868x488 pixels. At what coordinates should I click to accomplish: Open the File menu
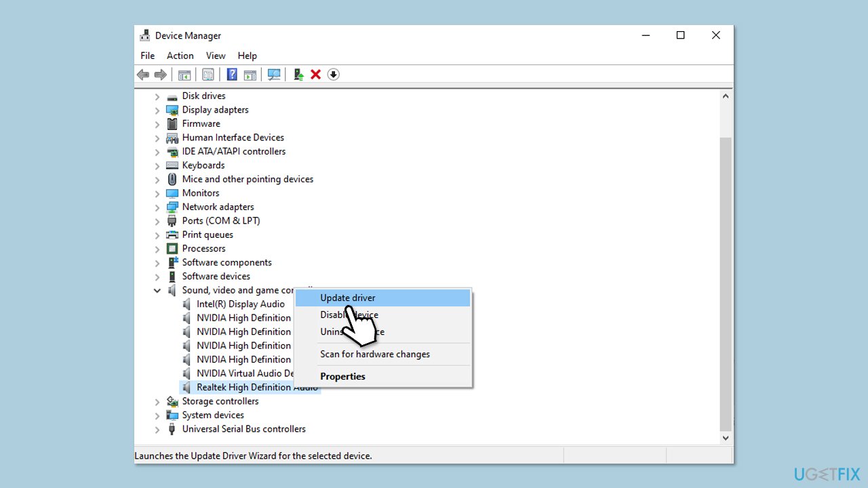click(147, 56)
